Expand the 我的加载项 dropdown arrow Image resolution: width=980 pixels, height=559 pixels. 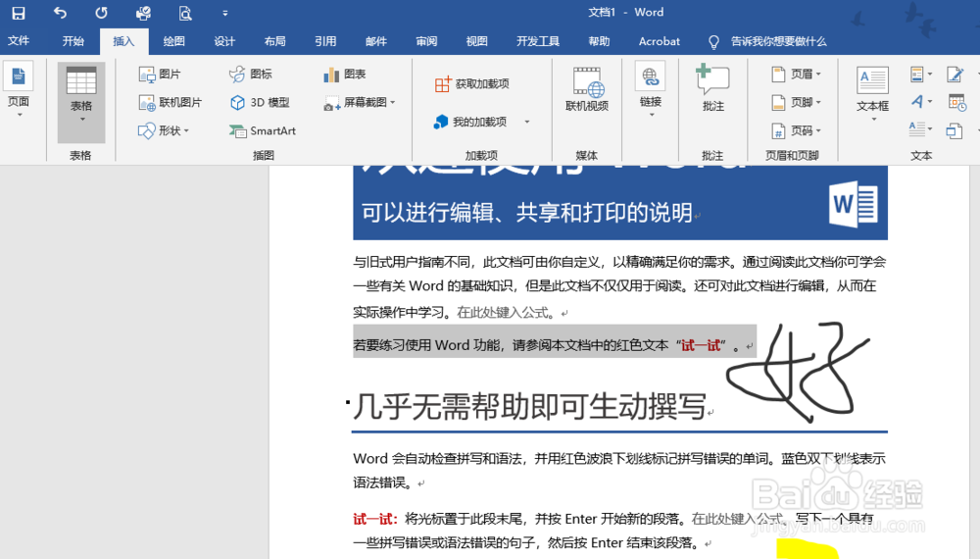coord(527,122)
